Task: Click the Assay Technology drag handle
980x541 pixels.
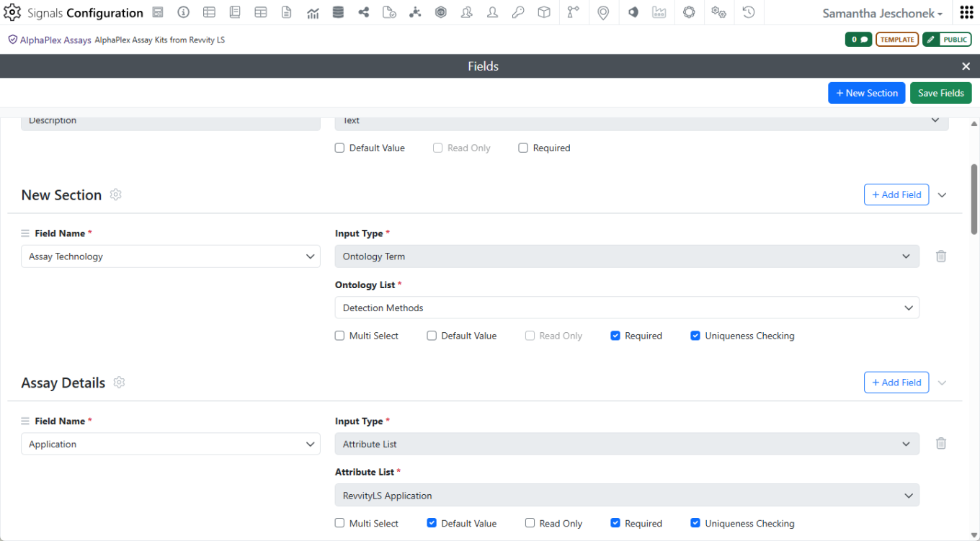Action: coord(25,233)
